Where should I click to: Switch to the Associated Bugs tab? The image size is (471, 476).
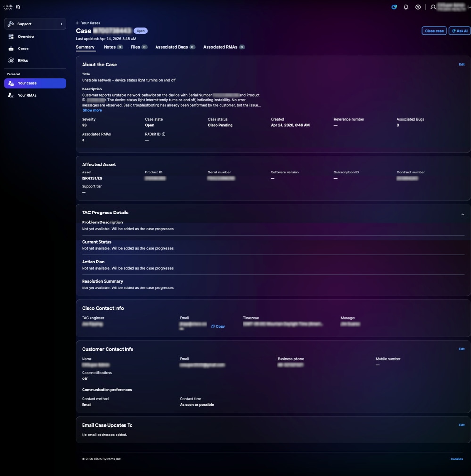(175, 47)
